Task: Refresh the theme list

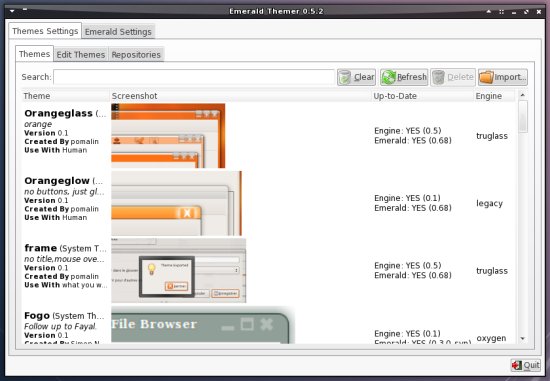Action: tap(404, 77)
